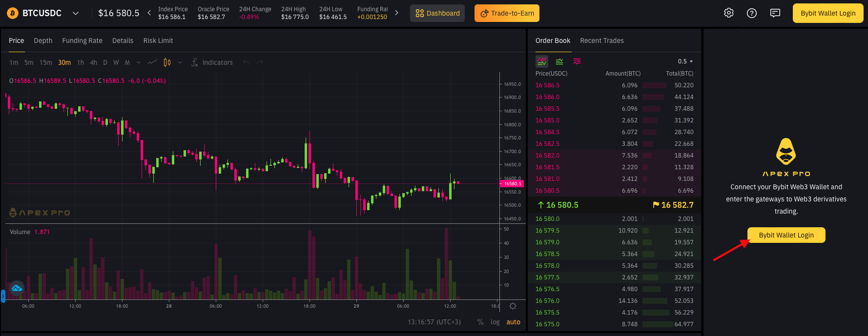Click the OHLC values legend on chart
This screenshot has width=868, height=336.
(x=88, y=81)
